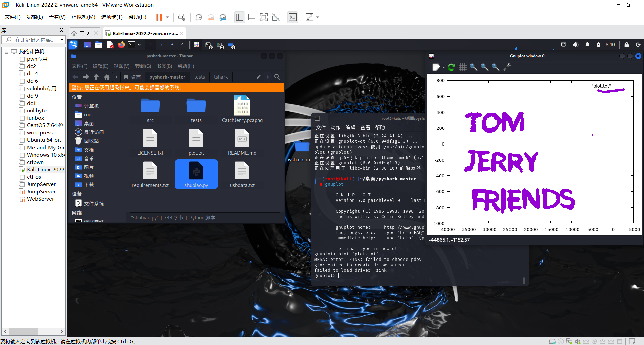The width and height of the screenshot is (644, 345).
Task: Toggle path edit pencil icon in Thunar
Action: pyautogui.click(x=258, y=77)
